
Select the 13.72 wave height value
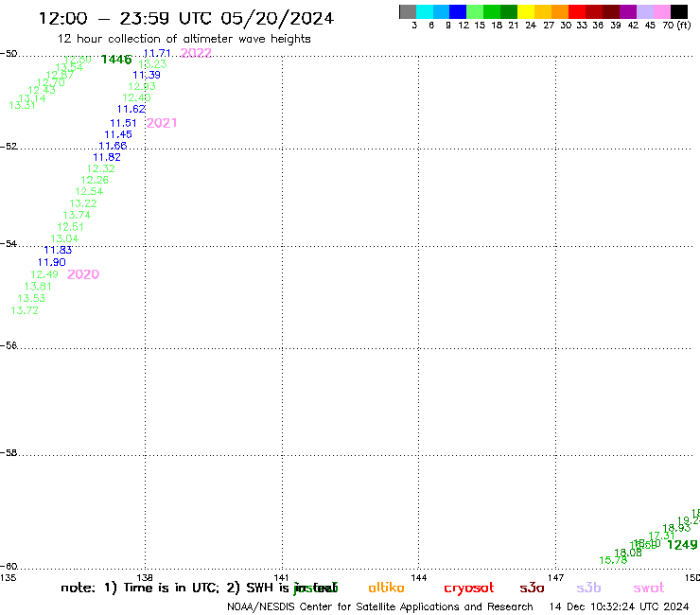[x=25, y=310]
